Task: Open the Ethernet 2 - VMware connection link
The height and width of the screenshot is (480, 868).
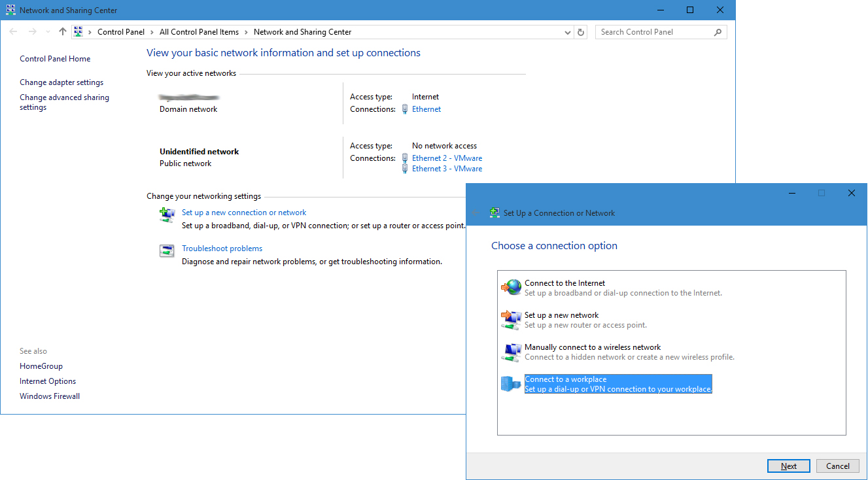Action: tap(447, 158)
